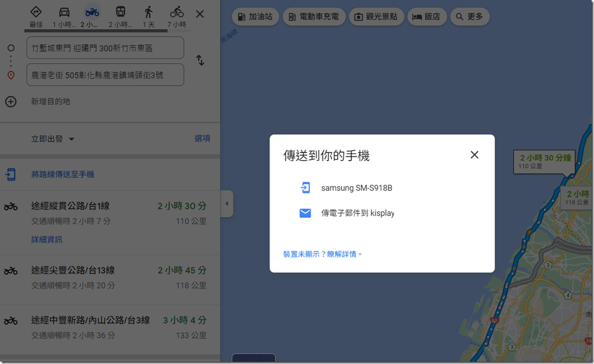Click 2 小時 45 分 duration text
This screenshot has height=364, width=594.
pos(182,270)
